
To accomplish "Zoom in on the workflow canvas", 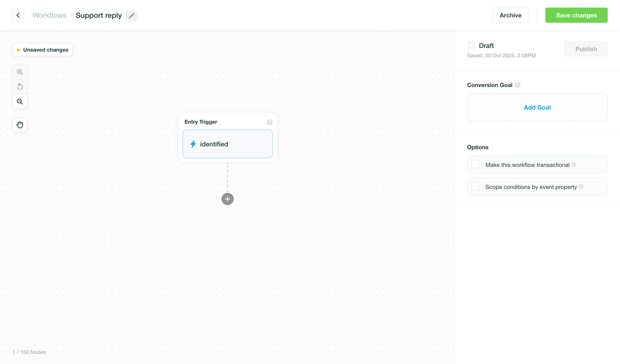I will [x=20, y=72].
